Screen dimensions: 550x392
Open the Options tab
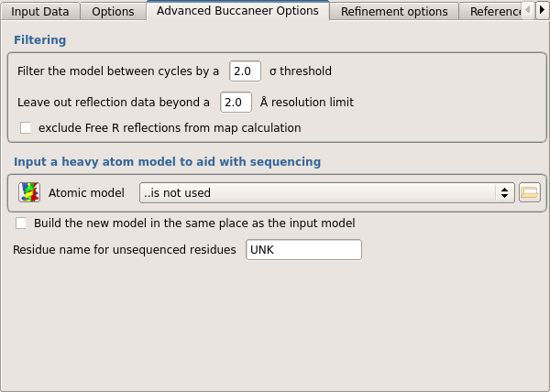114,11
